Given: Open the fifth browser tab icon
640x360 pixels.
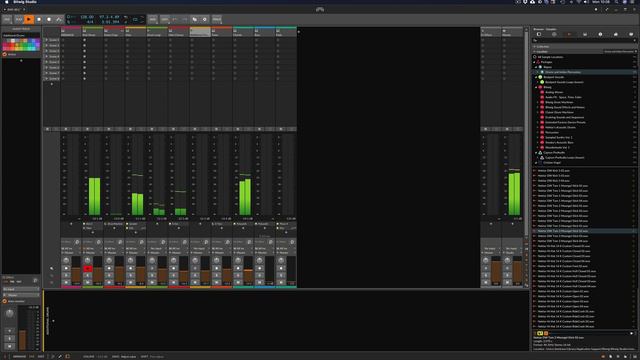Looking at the screenshot, I should [x=600, y=34].
